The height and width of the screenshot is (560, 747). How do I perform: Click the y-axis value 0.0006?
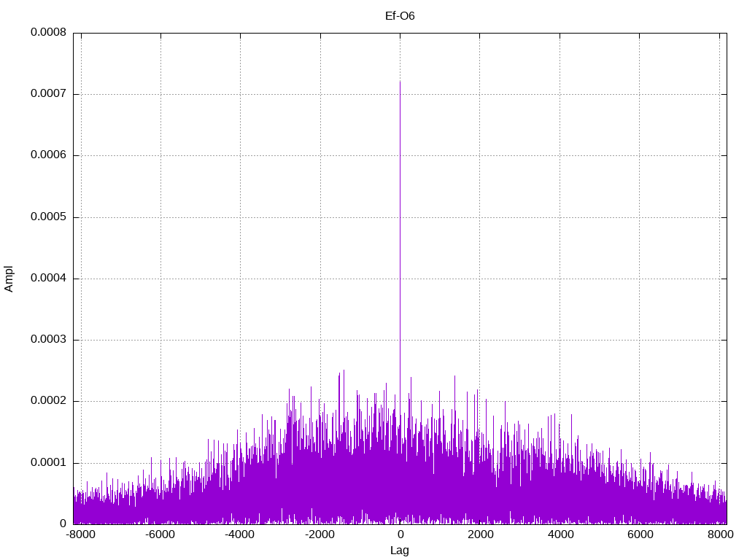click(49, 155)
